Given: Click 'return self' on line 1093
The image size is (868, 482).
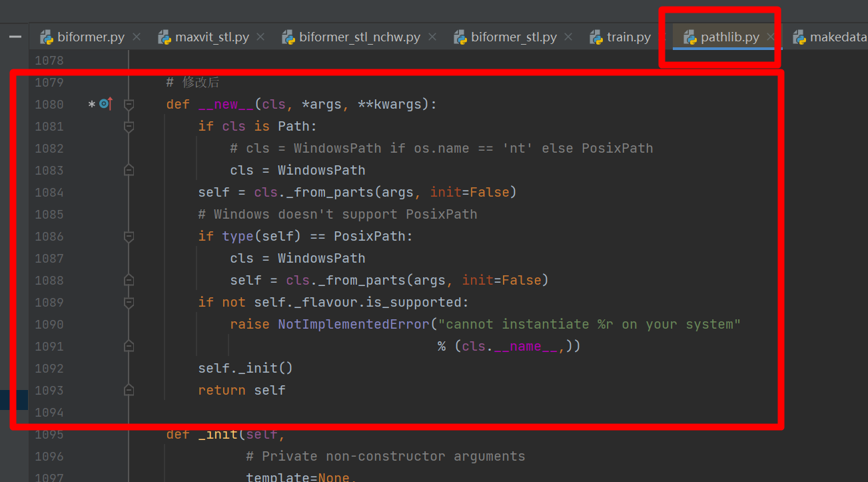Looking at the screenshot, I should click(x=242, y=391).
